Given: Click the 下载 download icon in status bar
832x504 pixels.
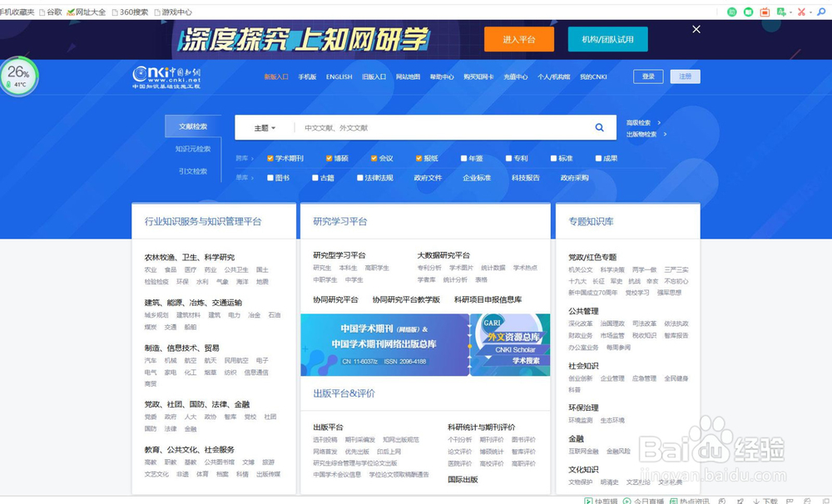Looking at the screenshot, I should pyautogui.click(x=765, y=501).
